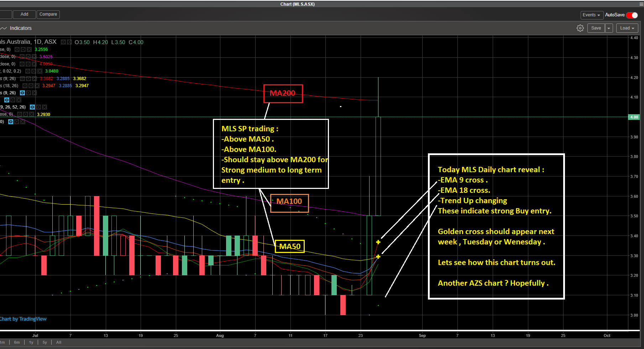Viewport: 644px width, 349px height.
Task: Hide the 0.02, 0.2 indicator showing 3.0480
Action: (28, 71)
